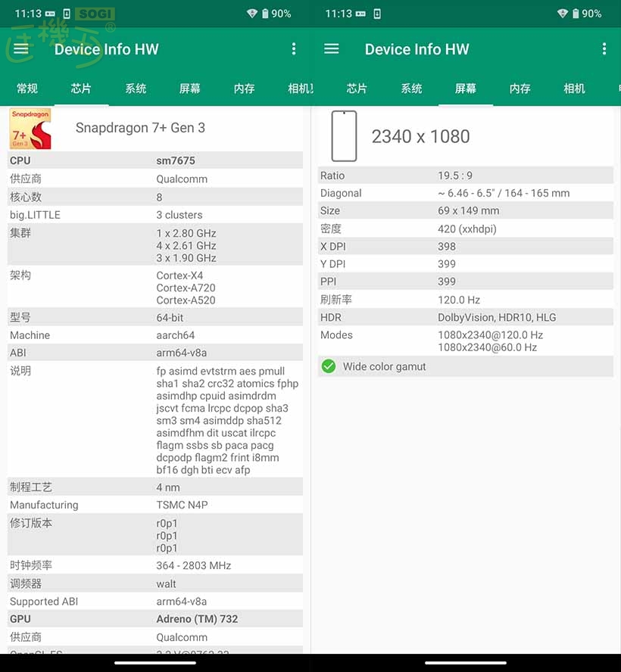Screen dimensions: 621x672
Task: Select 芯片 tab on left screen
Action: 81,89
